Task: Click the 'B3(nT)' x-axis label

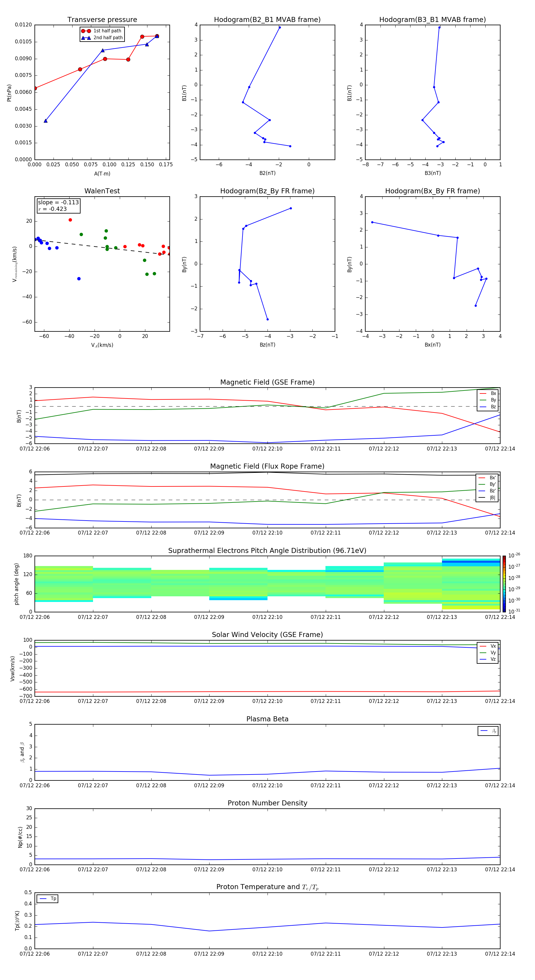Action: click(432, 173)
